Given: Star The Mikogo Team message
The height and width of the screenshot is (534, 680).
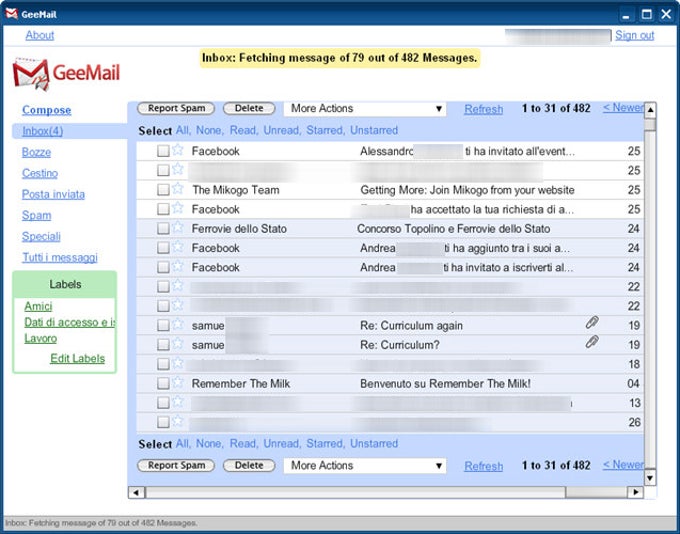Looking at the screenshot, I should (x=177, y=188).
